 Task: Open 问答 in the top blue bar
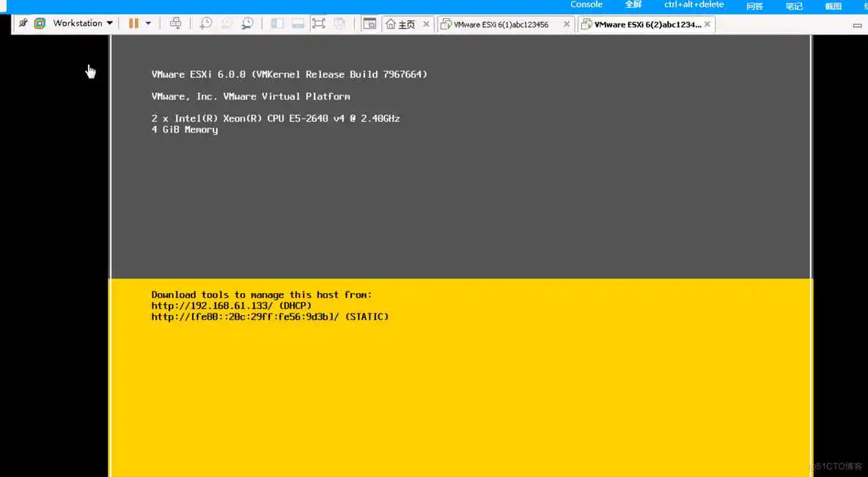click(x=754, y=6)
